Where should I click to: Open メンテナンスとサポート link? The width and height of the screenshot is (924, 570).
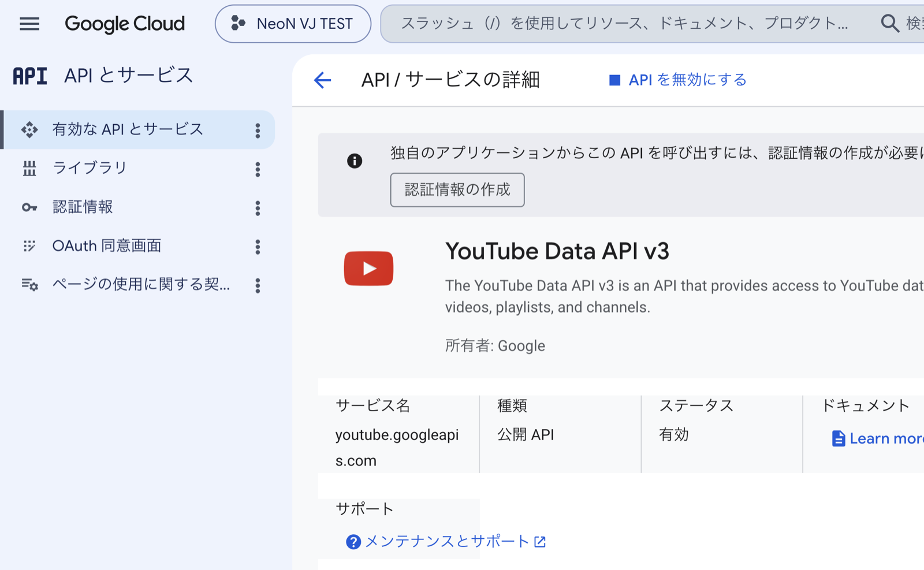click(448, 541)
